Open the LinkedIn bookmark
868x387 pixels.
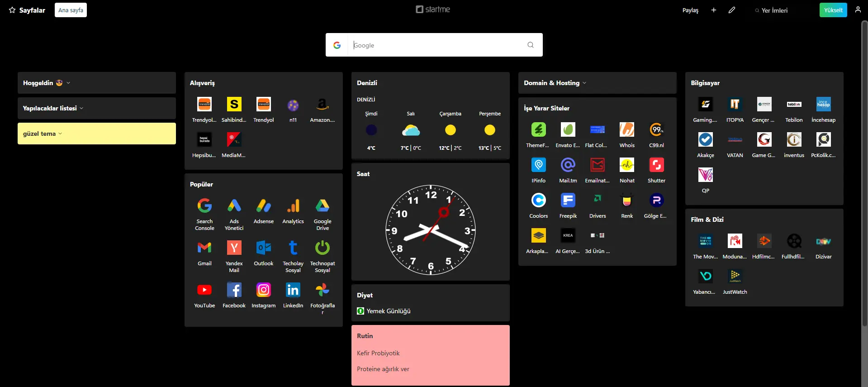click(x=293, y=290)
